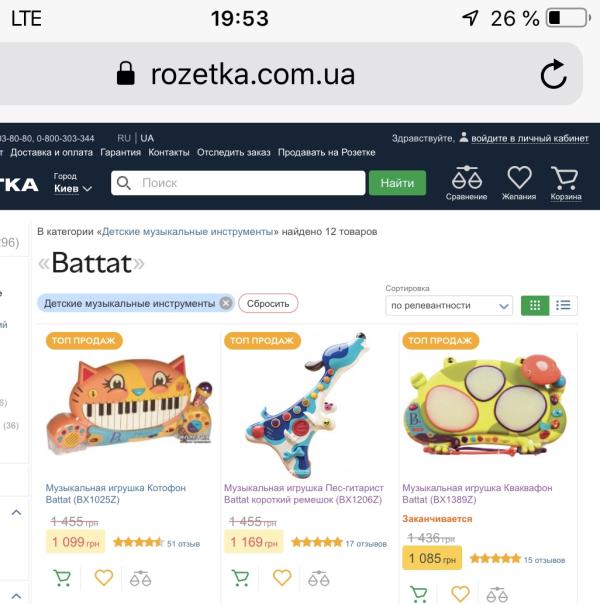Open sorting dropdown по релевантности
Viewport: 600px width, 604px height.
449,305
